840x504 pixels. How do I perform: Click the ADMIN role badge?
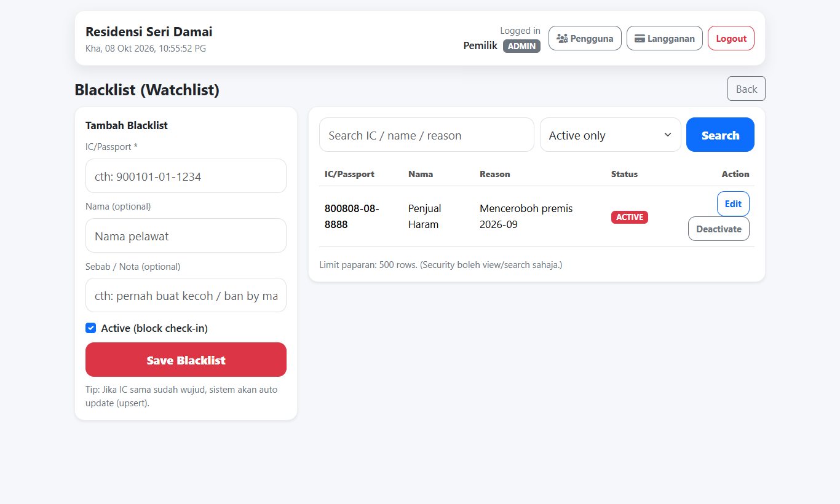point(521,46)
